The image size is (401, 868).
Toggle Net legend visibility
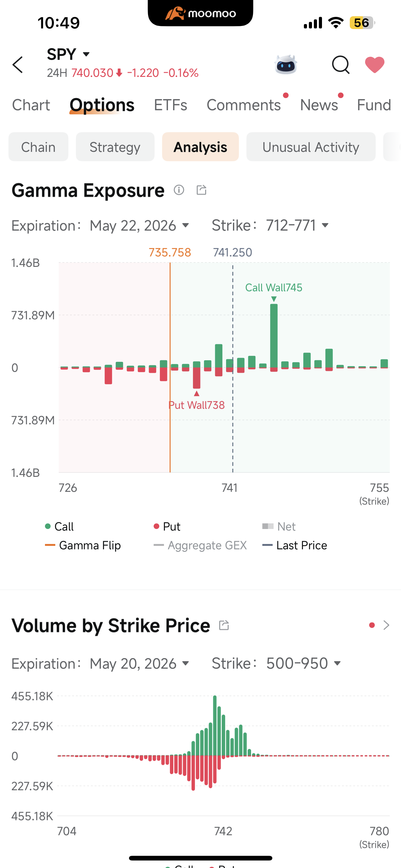click(x=279, y=526)
